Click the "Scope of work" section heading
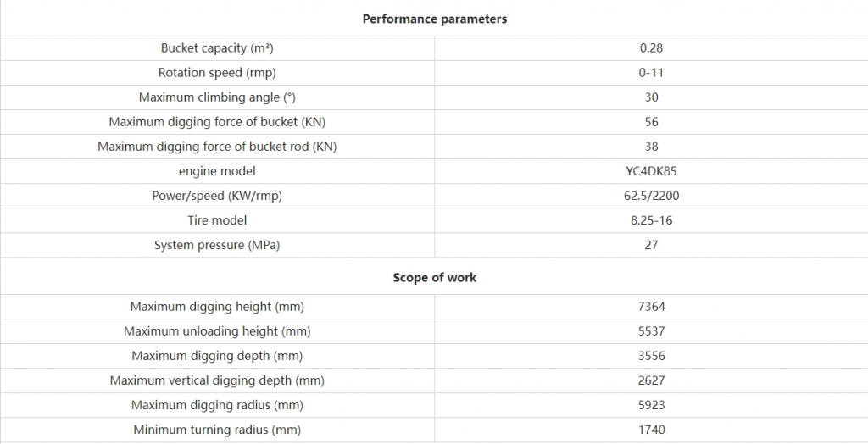 coord(434,277)
